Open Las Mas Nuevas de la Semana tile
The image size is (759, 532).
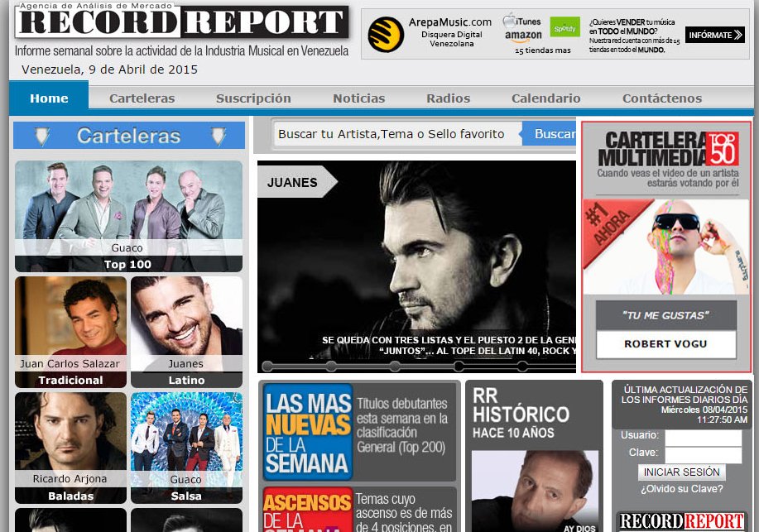coord(359,432)
